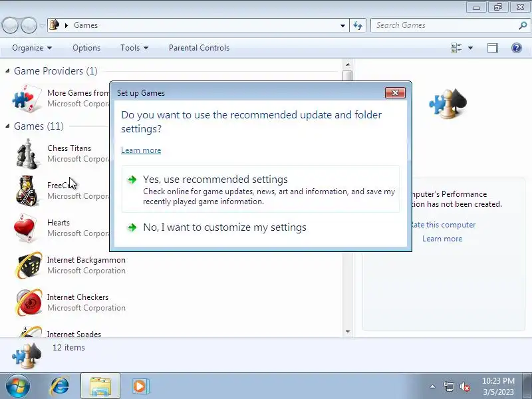Click the Games folder icon in the address bar

tap(55, 25)
